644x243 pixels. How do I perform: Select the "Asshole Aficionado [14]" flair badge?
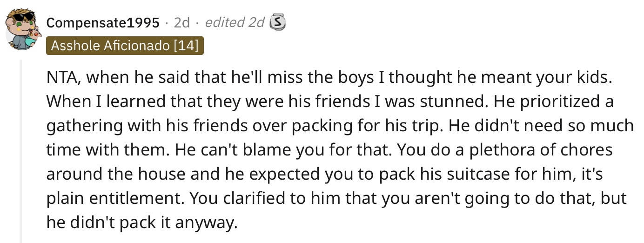coord(125,46)
